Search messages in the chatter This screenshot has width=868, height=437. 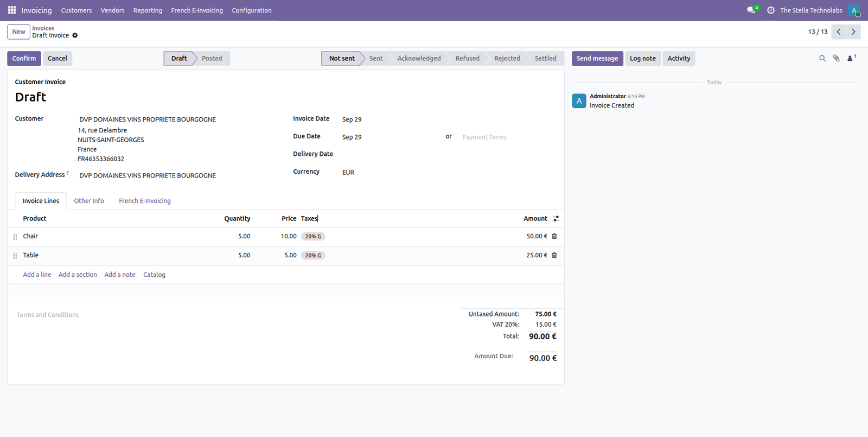point(822,58)
